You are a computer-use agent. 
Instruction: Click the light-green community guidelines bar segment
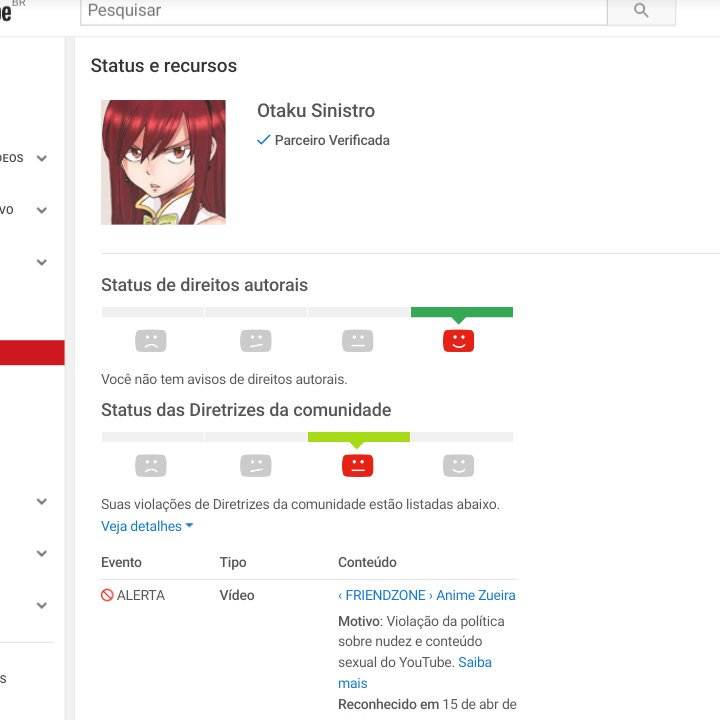pyautogui.click(x=359, y=437)
